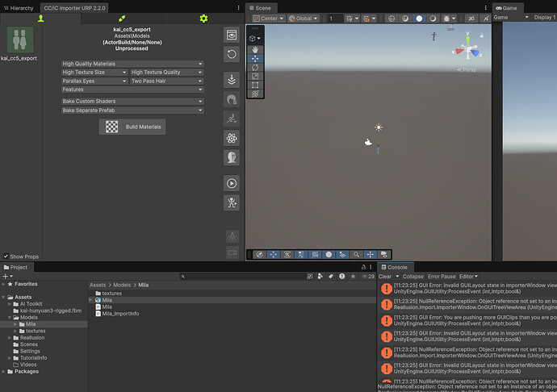Open the High Texture Size dropdown
The image size is (557, 392).
point(94,72)
